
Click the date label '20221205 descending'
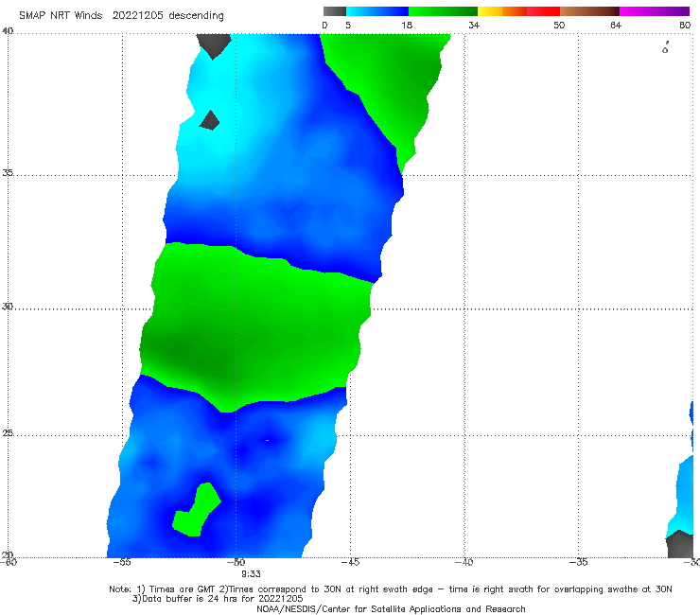point(167,15)
